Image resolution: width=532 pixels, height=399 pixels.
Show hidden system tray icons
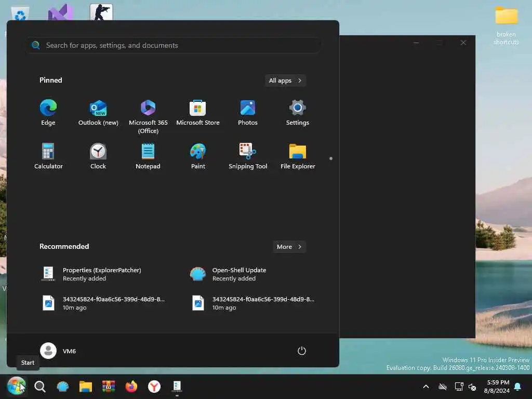coord(426,387)
